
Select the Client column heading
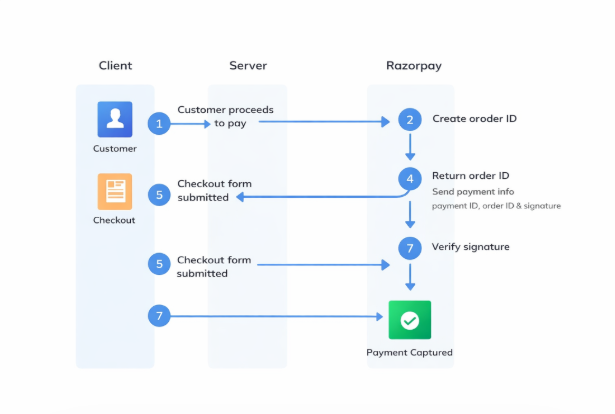(115, 66)
